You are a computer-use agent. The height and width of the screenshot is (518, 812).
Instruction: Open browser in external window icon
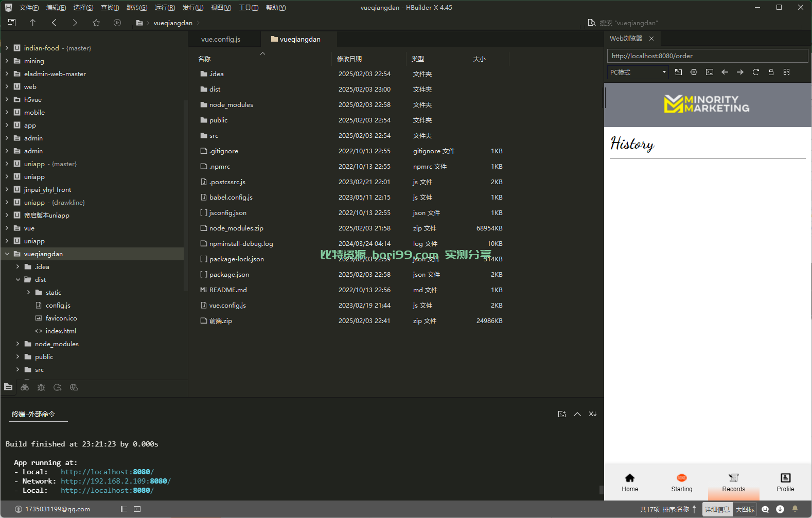[679, 72]
